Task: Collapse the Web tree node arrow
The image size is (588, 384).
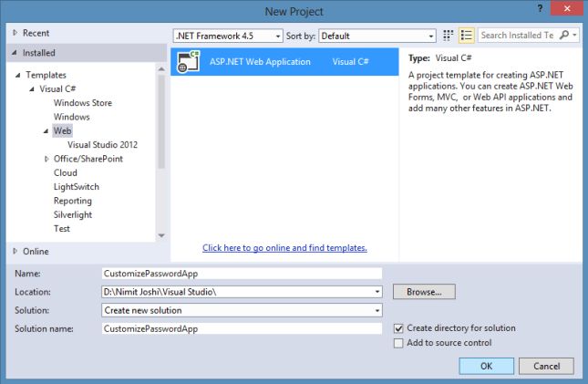Action: (x=46, y=131)
